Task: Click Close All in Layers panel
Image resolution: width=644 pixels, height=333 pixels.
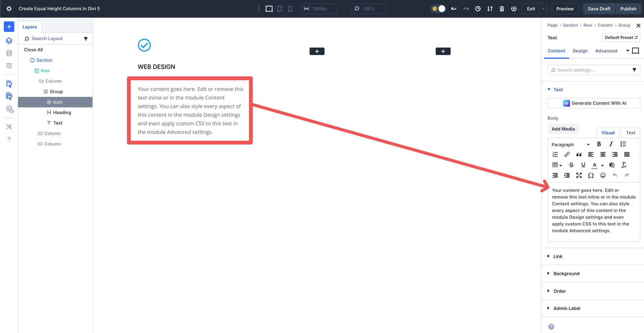Action: 33,50
